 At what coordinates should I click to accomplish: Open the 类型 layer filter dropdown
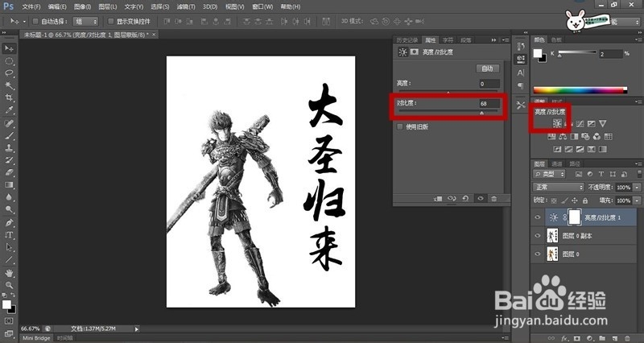[549, 174]
